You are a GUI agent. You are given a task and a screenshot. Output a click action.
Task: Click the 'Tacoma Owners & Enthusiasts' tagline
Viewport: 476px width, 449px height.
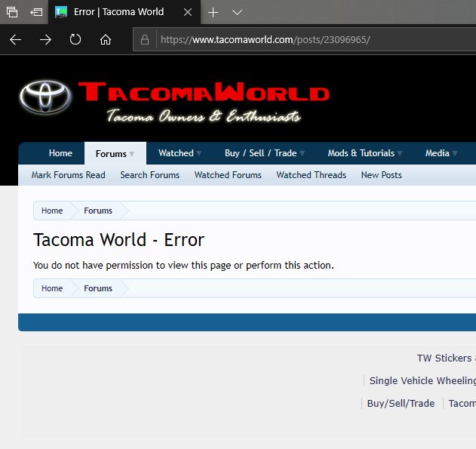tap(204, 116)
